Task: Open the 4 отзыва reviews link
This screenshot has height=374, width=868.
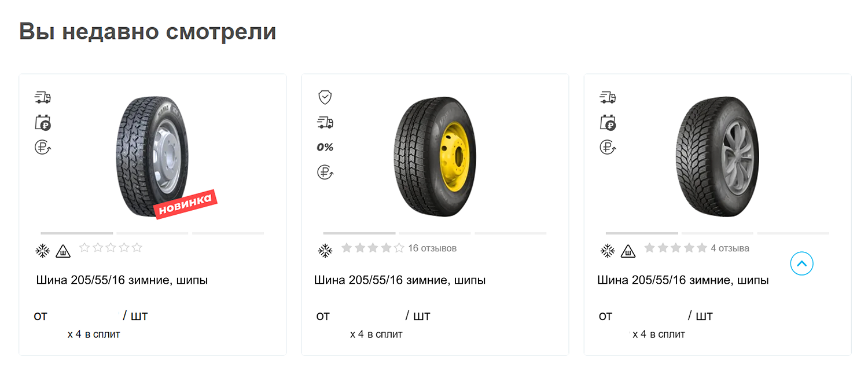Action: pyautogui.click(x=730, y=248)
